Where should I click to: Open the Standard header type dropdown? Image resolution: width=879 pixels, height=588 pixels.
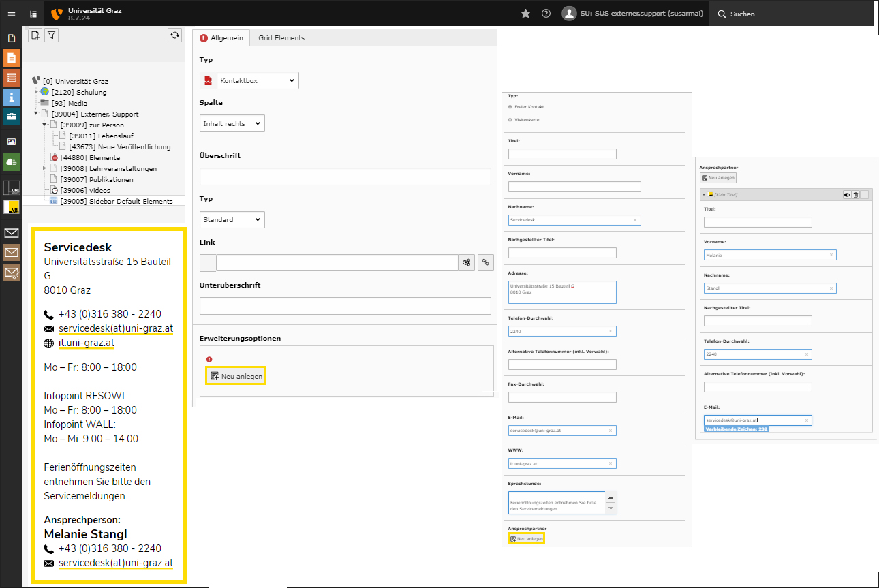[232, 219]
